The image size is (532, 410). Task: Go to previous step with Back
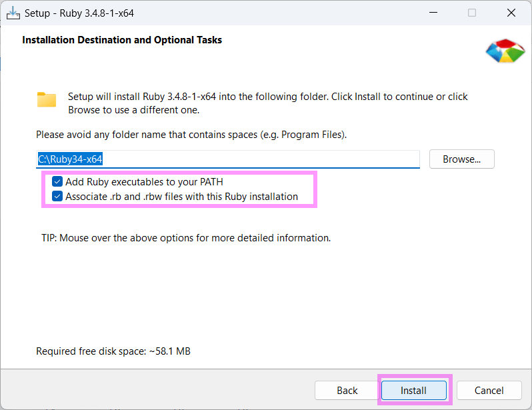click(347, 390)
